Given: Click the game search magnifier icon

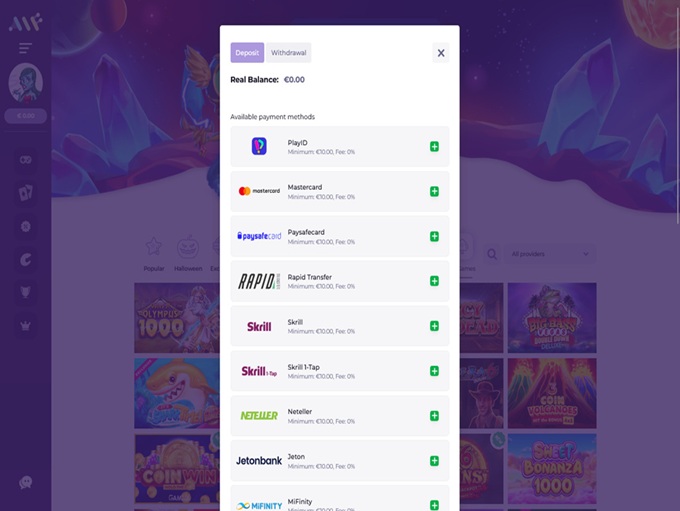Looking at the screenshot, I should click(x=492, y=254).
